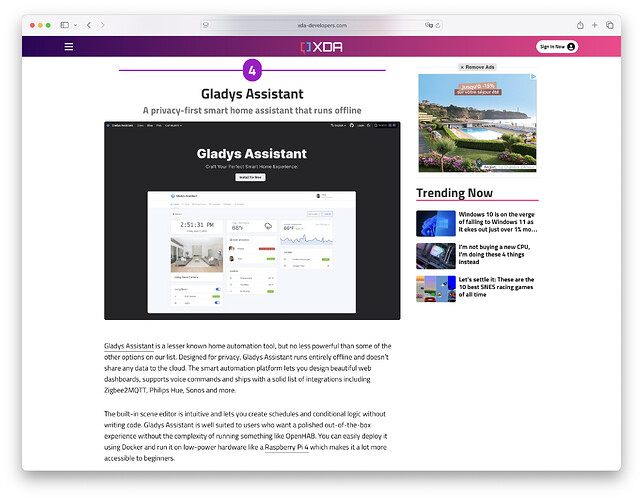This screenshot has height=500, width=642.
Task: Click the xda-developers.com address bar
Action: [320, 24]
